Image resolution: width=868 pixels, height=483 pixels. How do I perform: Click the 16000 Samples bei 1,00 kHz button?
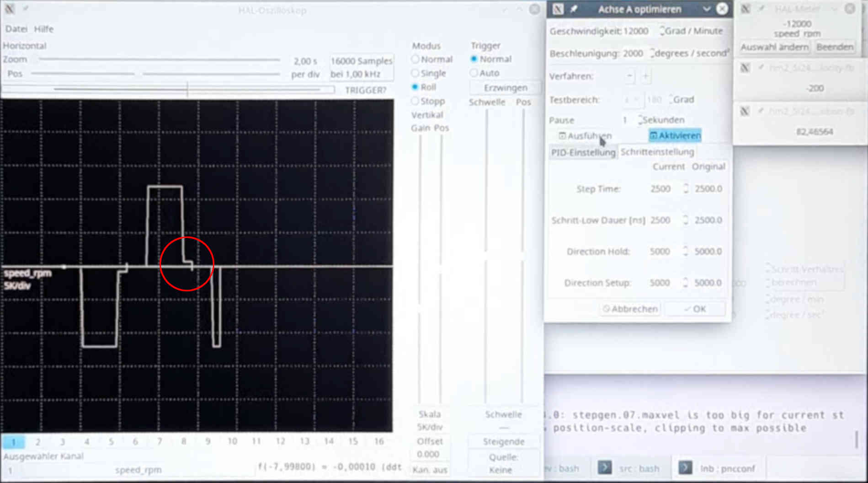(362, 67)
